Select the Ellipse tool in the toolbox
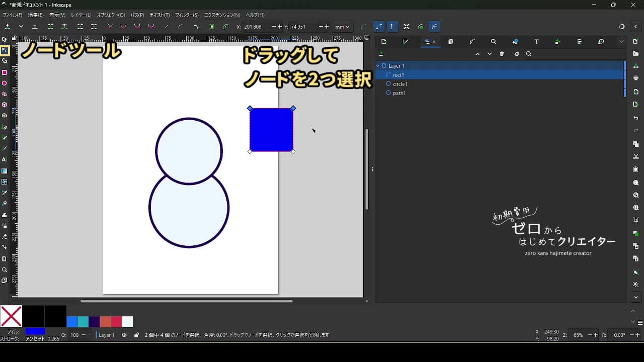The height and width of the screenshot is (362, 644). click(x=5, y=83)
